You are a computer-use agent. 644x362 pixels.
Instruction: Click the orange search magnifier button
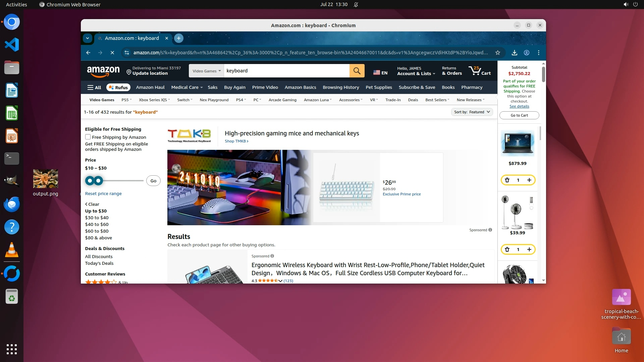pyautogui.click(x=357, y=71)
